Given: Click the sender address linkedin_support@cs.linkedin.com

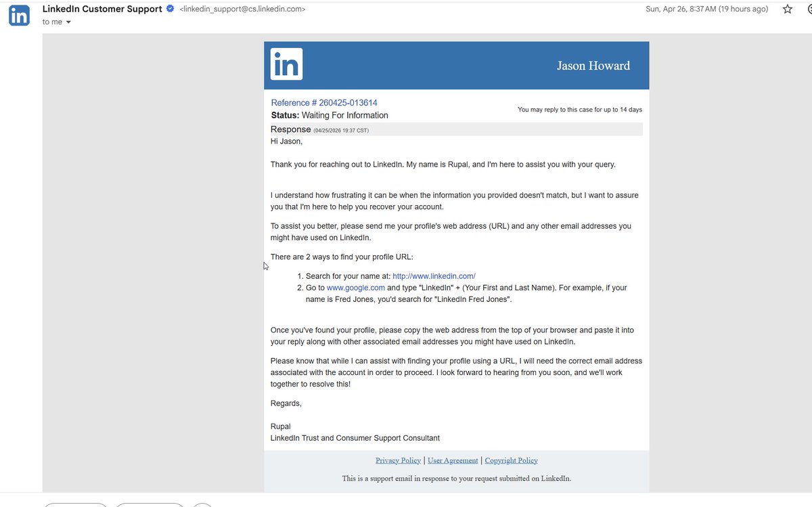Looking at the screenshot, I should tap(242, 9).
